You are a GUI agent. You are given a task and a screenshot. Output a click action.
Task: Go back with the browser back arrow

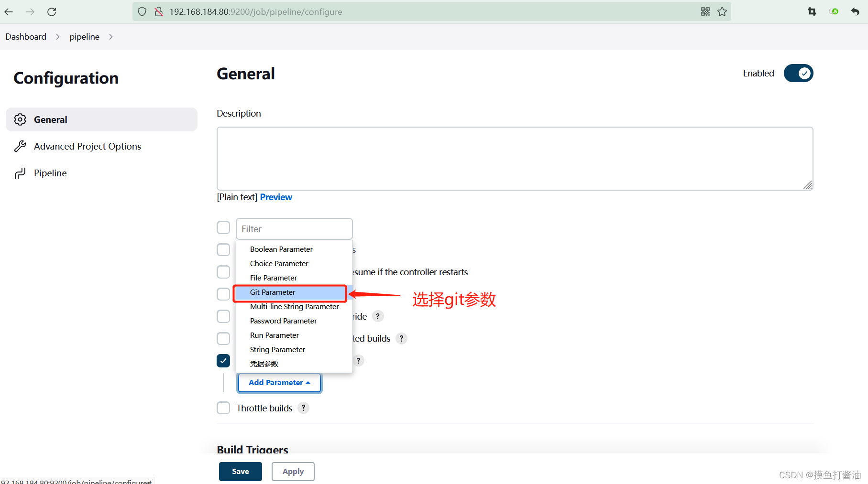[9, 12]
